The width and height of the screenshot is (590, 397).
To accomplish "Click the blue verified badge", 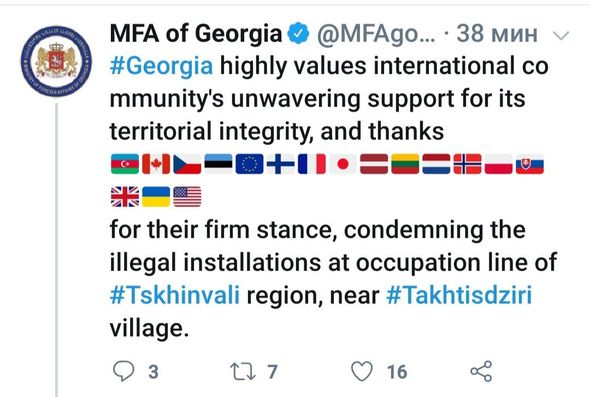I will pos(298,33).
